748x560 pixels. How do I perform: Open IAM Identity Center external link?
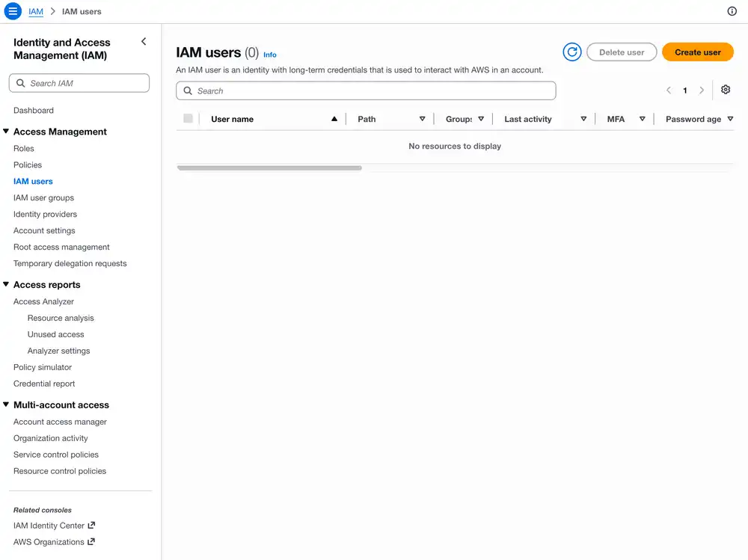click(x=55, y=525)
